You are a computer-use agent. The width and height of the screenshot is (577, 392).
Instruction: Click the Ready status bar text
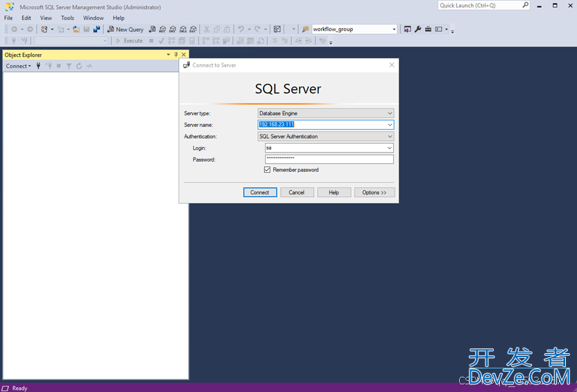20,388
